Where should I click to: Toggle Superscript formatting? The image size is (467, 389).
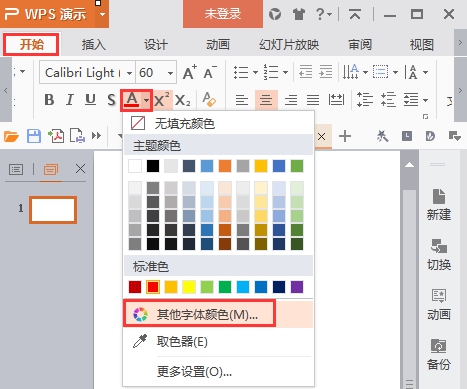click(x=162, y=100)
